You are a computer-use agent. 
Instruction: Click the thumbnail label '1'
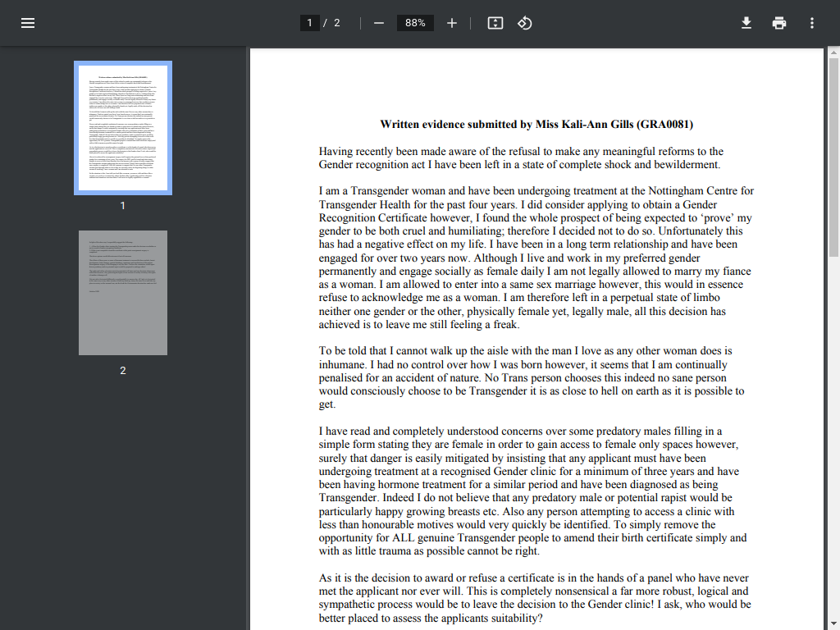(x=123, y=206)
